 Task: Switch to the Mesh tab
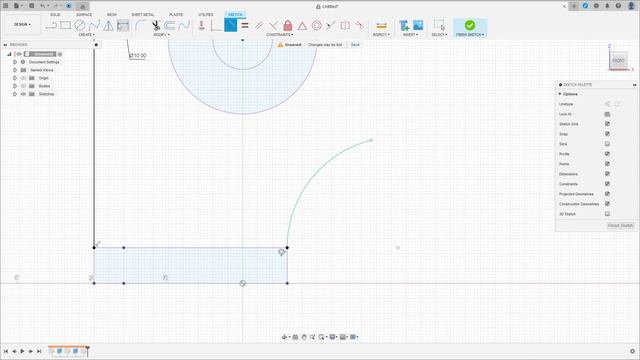112,15
